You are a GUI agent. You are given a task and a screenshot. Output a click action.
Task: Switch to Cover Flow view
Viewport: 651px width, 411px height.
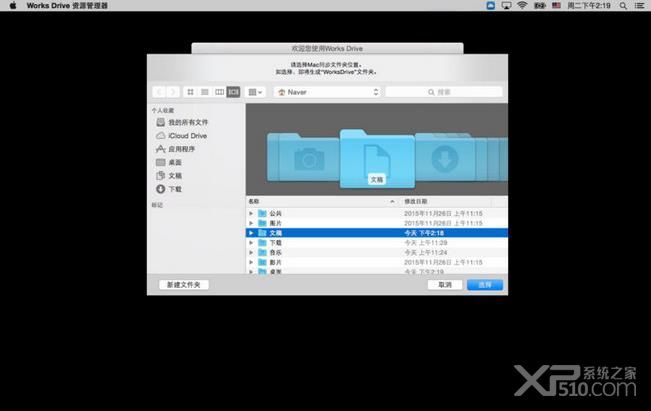pos(233,92)
